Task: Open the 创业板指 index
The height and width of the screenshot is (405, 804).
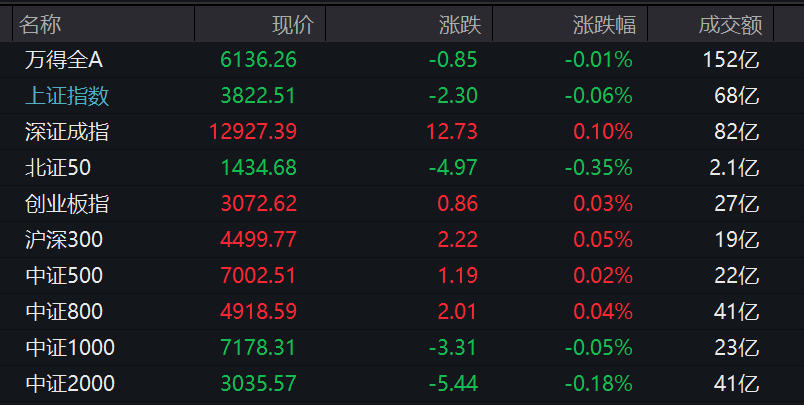Action: pos(67,204)
